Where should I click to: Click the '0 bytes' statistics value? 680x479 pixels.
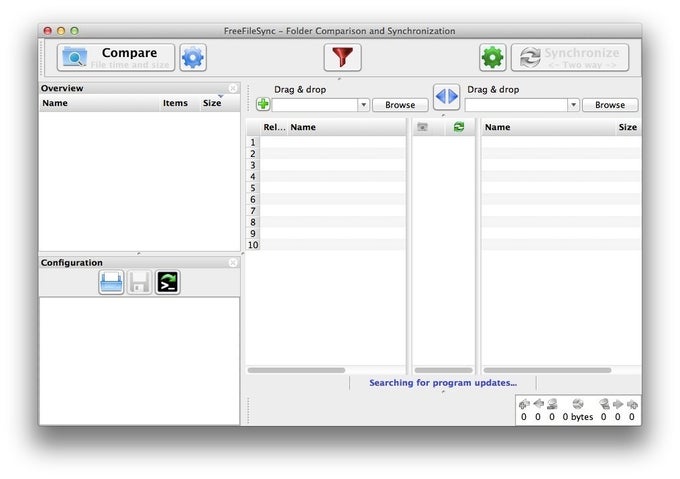click(x=578, y=417)
